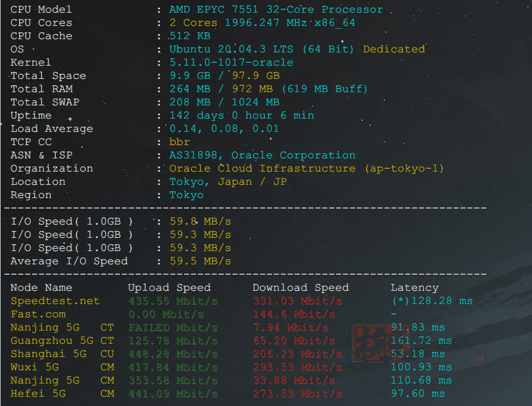Click Nanjing CM upload '353.58 Mbit/s'

tap(173, 380)
